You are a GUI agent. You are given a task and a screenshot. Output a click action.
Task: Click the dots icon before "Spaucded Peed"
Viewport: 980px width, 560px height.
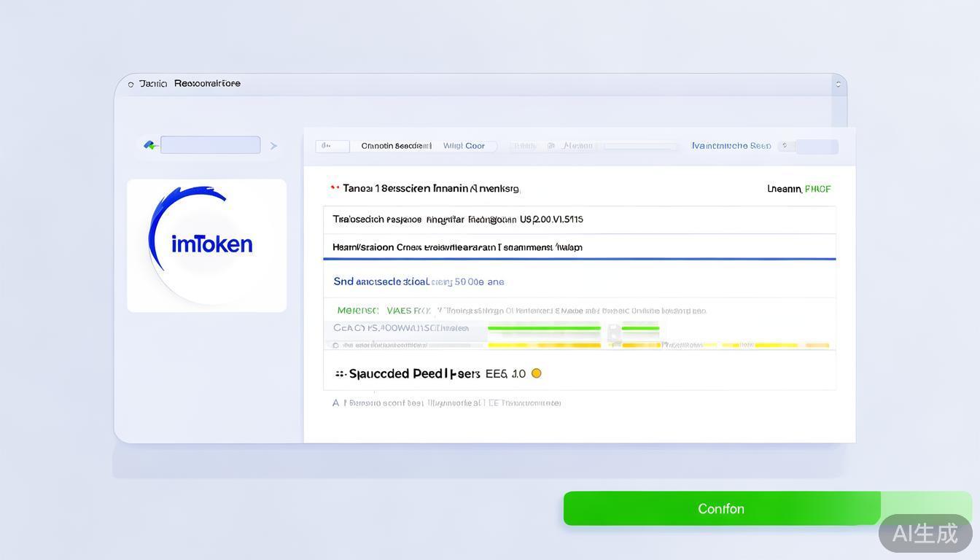click(x=340, y=374)
